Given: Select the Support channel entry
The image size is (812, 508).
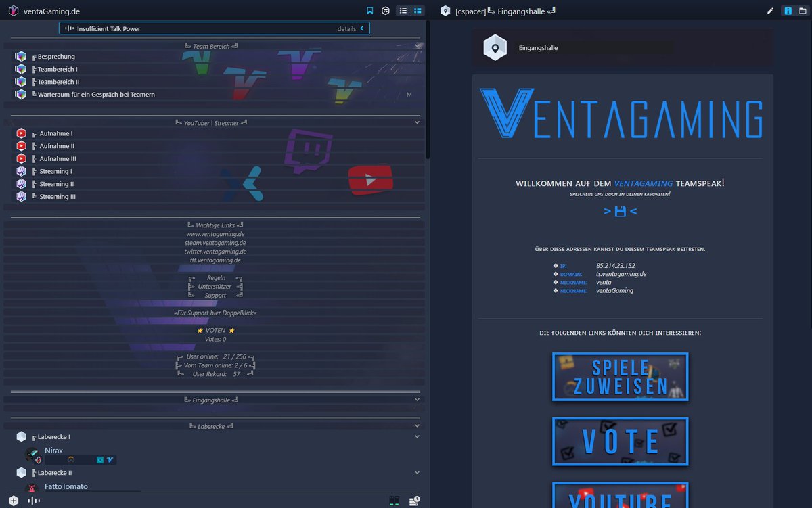Looking at the screenshot, I should 215,296.
